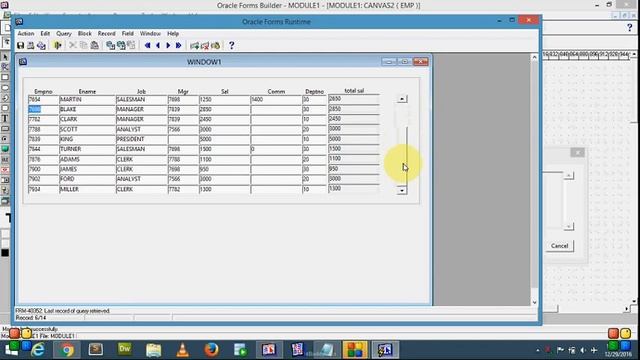Go to previous record with left arrow
640x360 pixels.
(158, 45)
